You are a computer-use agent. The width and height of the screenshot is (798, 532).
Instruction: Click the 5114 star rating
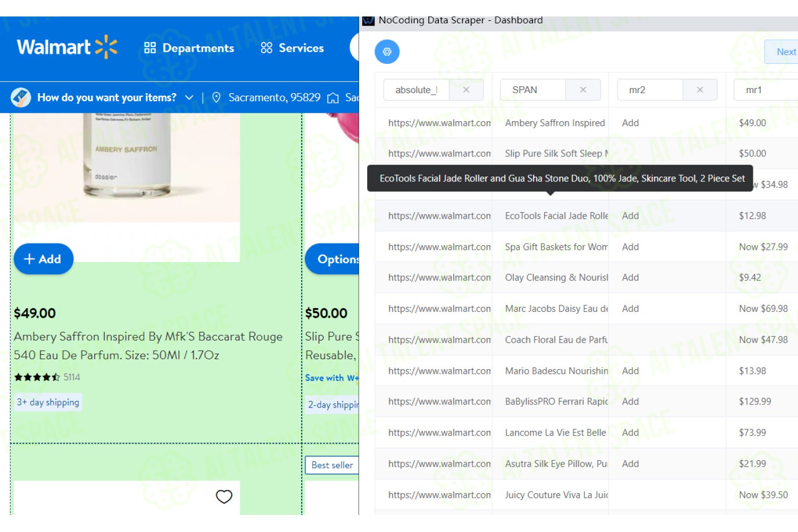click(x=47, y=377)
